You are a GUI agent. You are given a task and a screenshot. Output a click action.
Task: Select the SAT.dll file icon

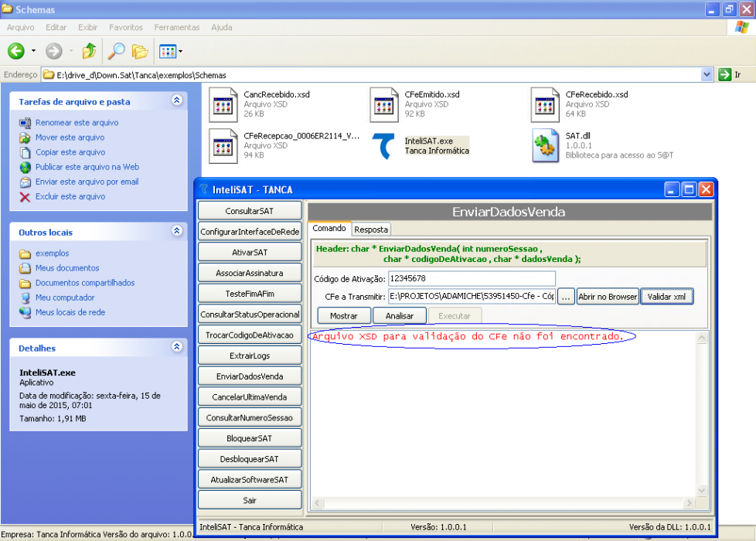[545, 146]
